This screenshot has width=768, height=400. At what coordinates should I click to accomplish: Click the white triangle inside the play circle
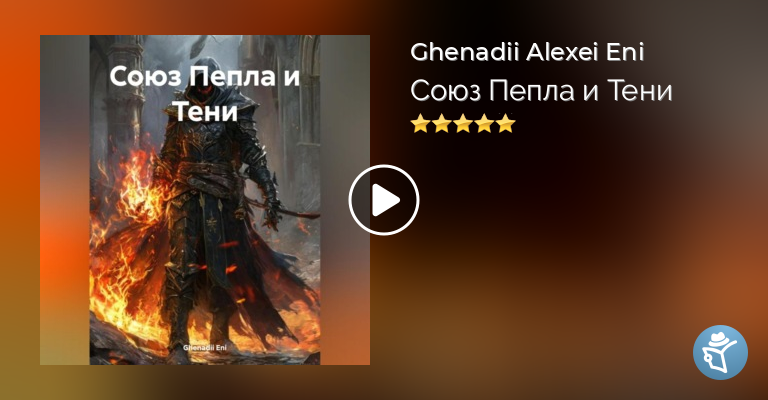tap(386, 200)
